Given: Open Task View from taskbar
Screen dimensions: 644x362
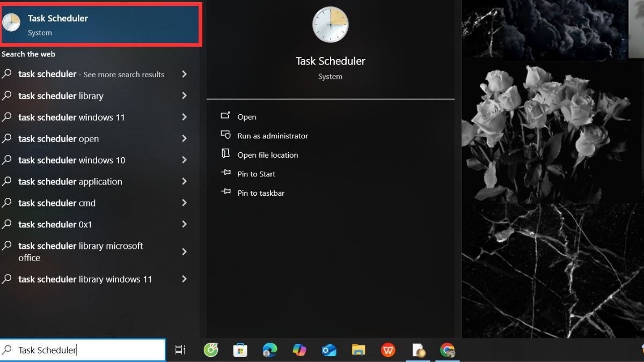Looking at the screenshot, I should coord(180,350).
